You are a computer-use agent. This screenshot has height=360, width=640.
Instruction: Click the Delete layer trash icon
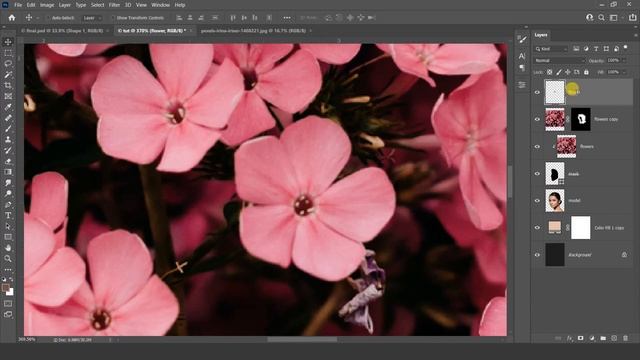click(625, 338)
